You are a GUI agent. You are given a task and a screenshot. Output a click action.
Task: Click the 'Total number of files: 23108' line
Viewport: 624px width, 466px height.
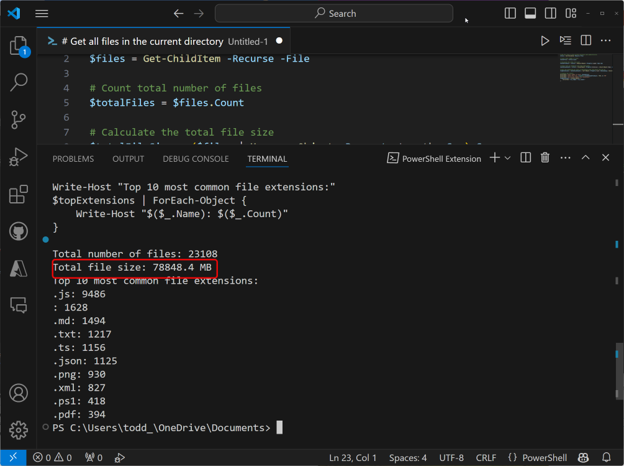(x=135, y=254)
